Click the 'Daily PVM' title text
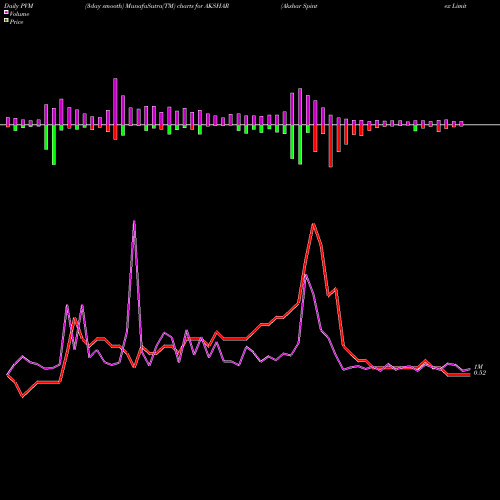 (x=19, y=6)
